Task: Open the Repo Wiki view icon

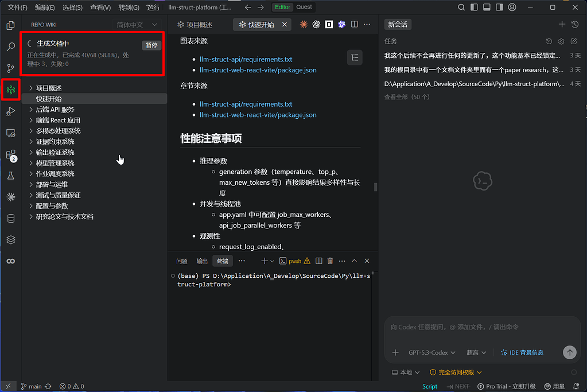Action: click(x=10, y=90)
